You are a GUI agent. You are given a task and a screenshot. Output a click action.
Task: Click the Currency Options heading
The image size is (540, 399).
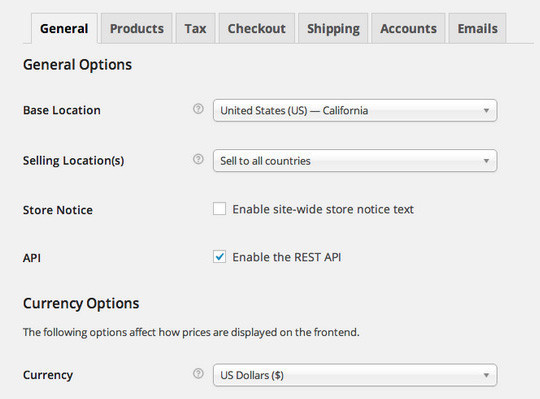81,304
